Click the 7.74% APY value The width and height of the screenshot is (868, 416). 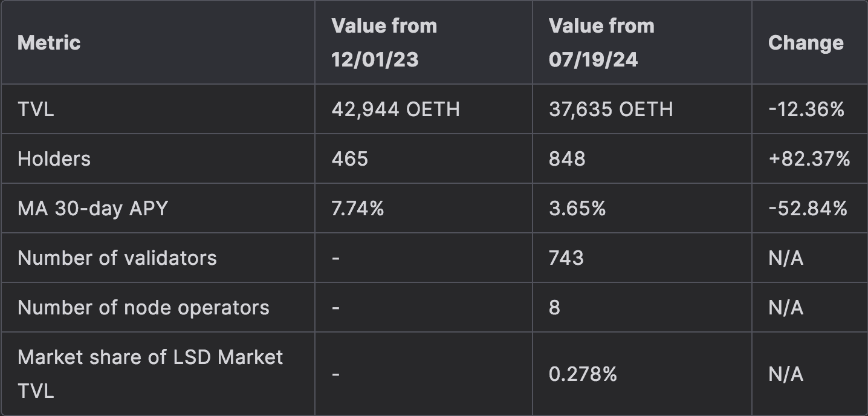357,209
